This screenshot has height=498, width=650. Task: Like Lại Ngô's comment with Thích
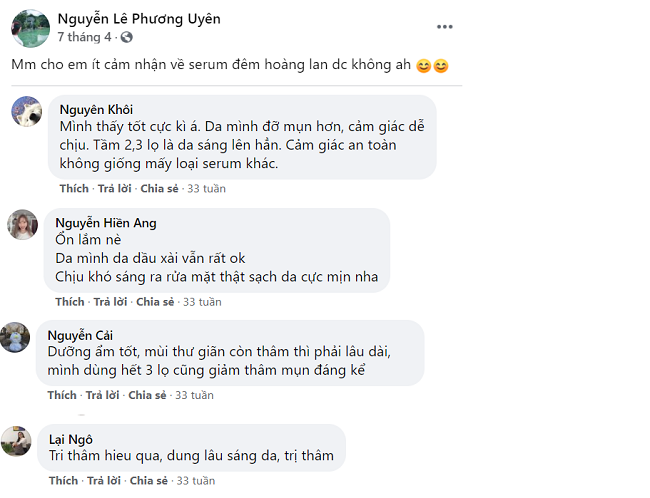pos(63,481)
